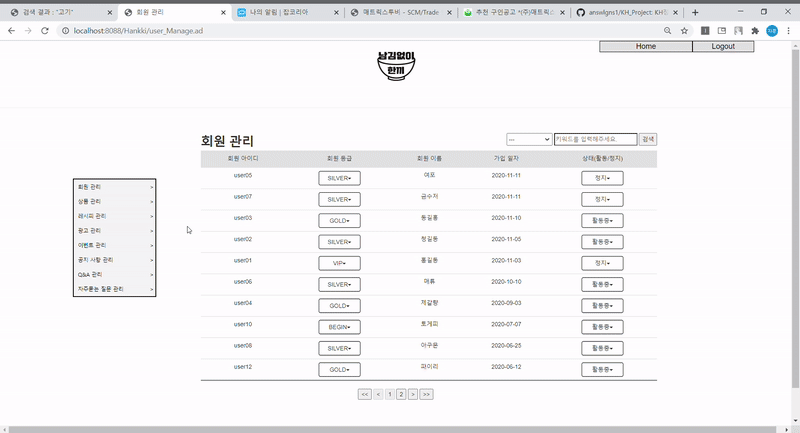This screenshot has width=800, height=433.
Task: Open '공지 사항 관리' in the side menu
Action: click(115, 260)
